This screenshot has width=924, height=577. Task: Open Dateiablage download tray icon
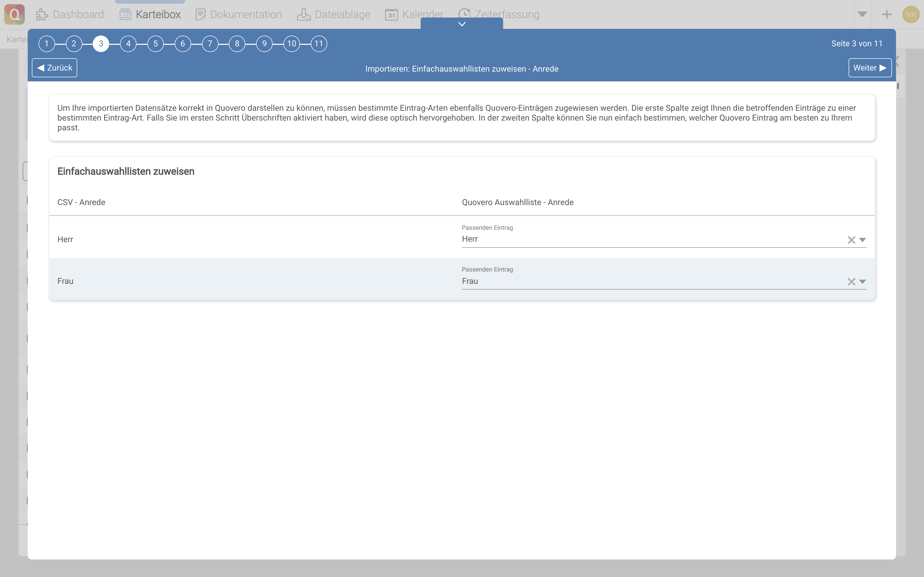coord(303,14)
